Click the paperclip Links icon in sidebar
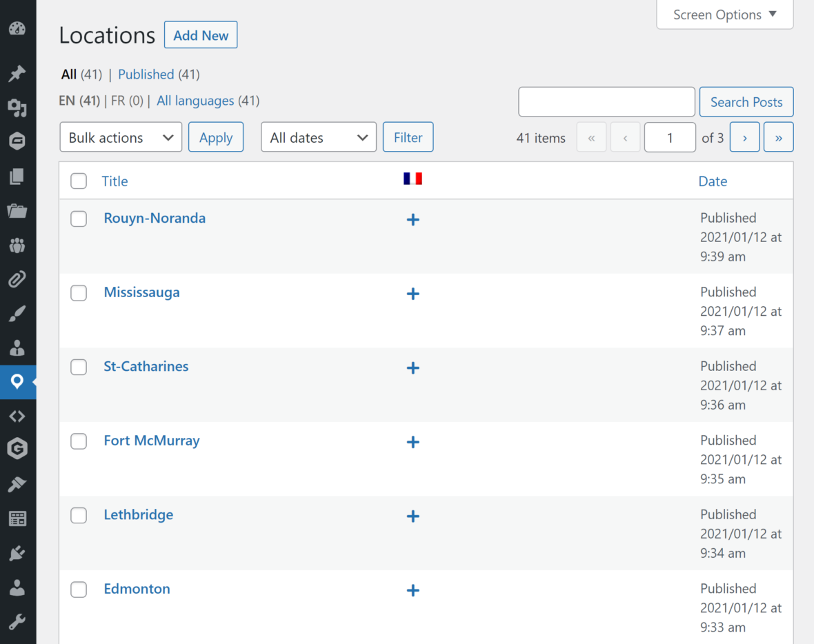 click(17, 279)
